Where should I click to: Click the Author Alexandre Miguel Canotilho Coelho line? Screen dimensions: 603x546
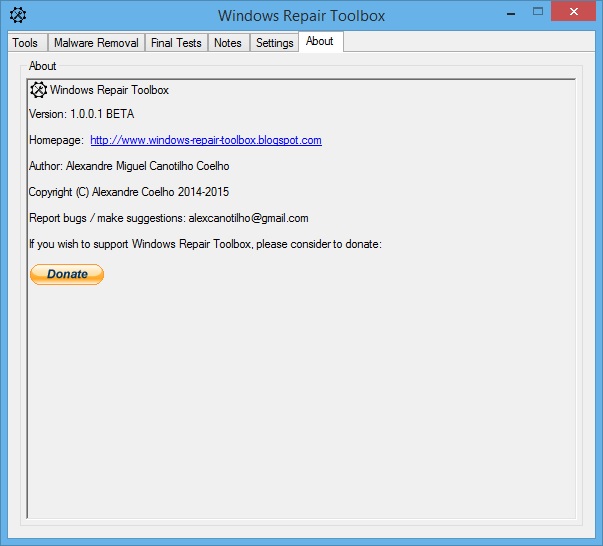coord(129,166)
